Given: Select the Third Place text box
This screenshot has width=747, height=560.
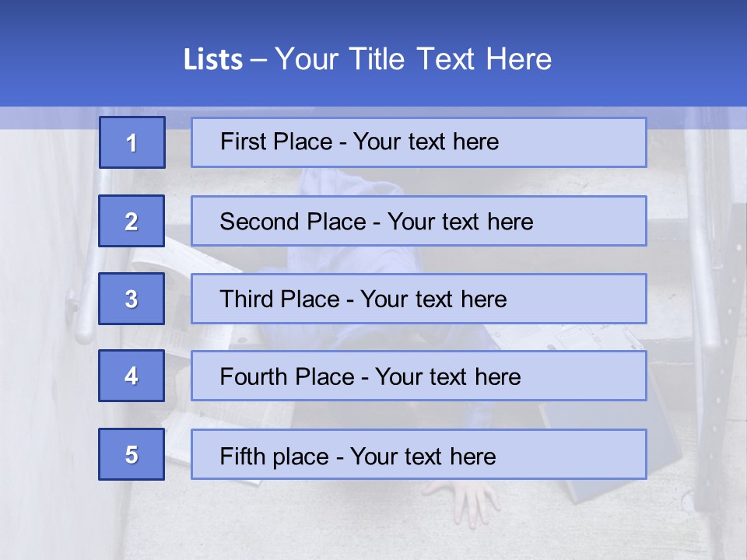Looking at the screenshot, I should click(419, 299).
